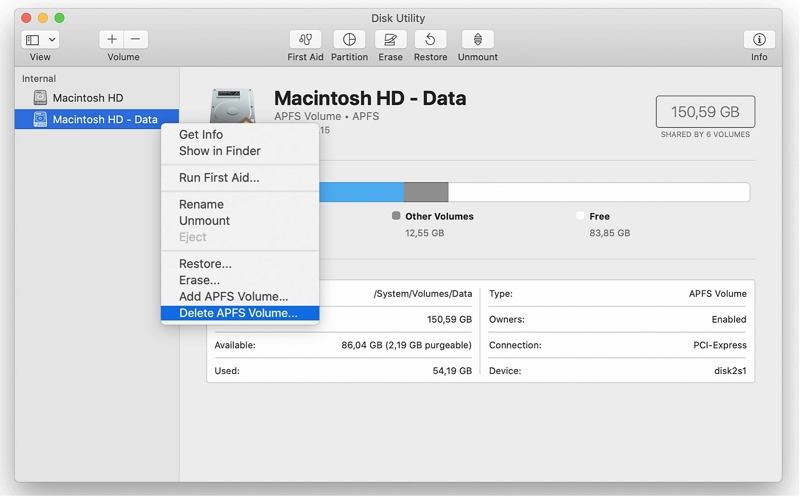Click the APFS Volume type value
Viewport: 800px width, 497px height.
coord(718,294)
